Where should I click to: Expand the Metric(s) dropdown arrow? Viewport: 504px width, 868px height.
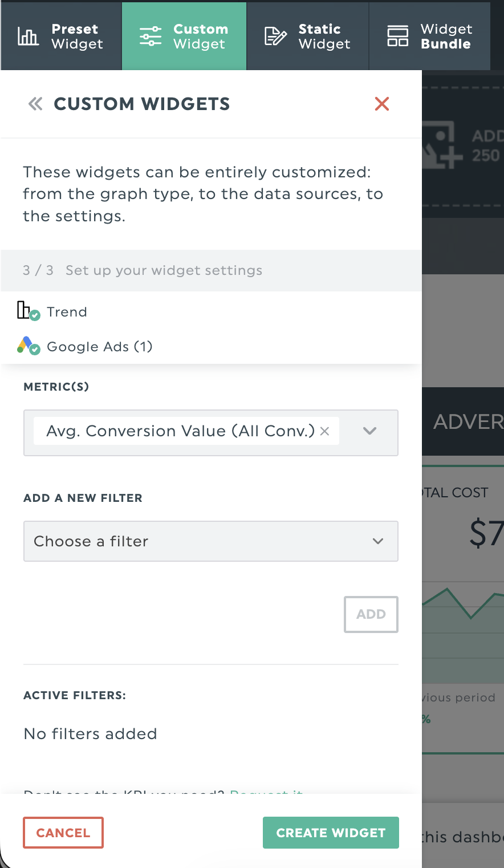tap(370, 431)
